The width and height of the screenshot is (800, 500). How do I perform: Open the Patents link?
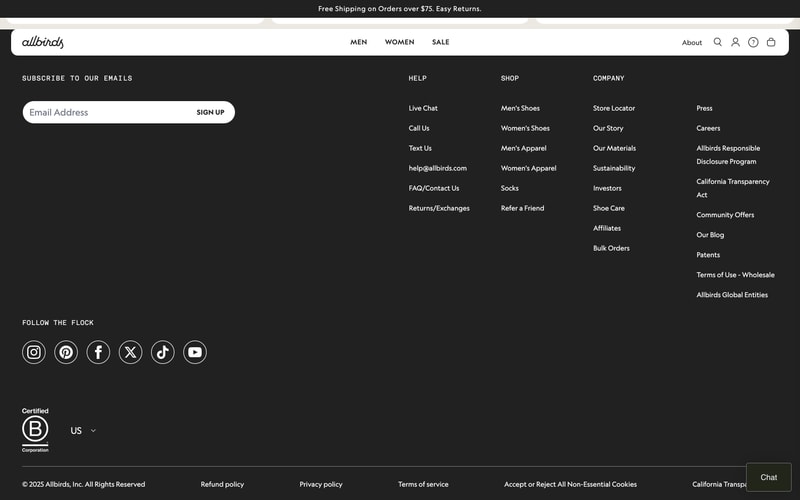708,255
